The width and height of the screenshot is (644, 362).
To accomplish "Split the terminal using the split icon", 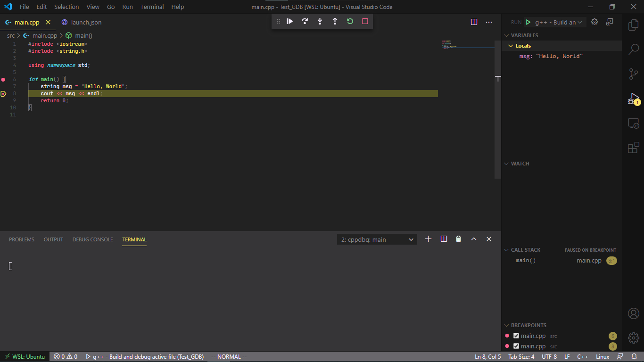I will click(x=443, y=239).
